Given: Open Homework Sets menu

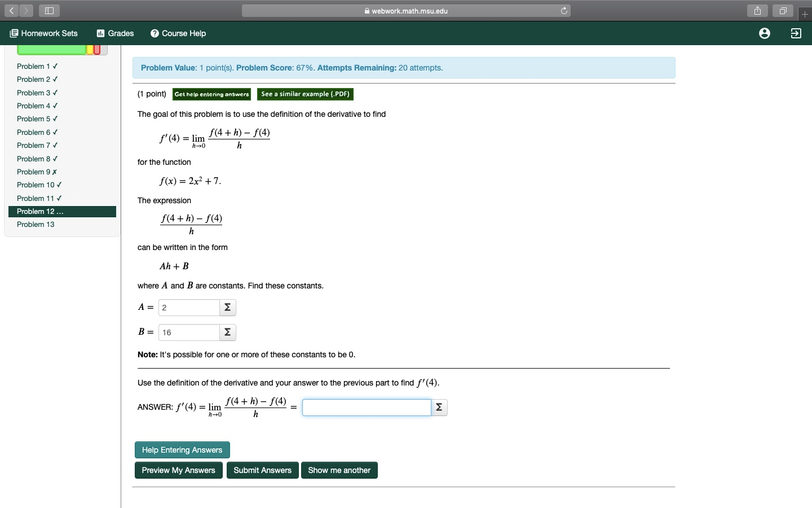Looking at the screenshot, I should [44, 33].
